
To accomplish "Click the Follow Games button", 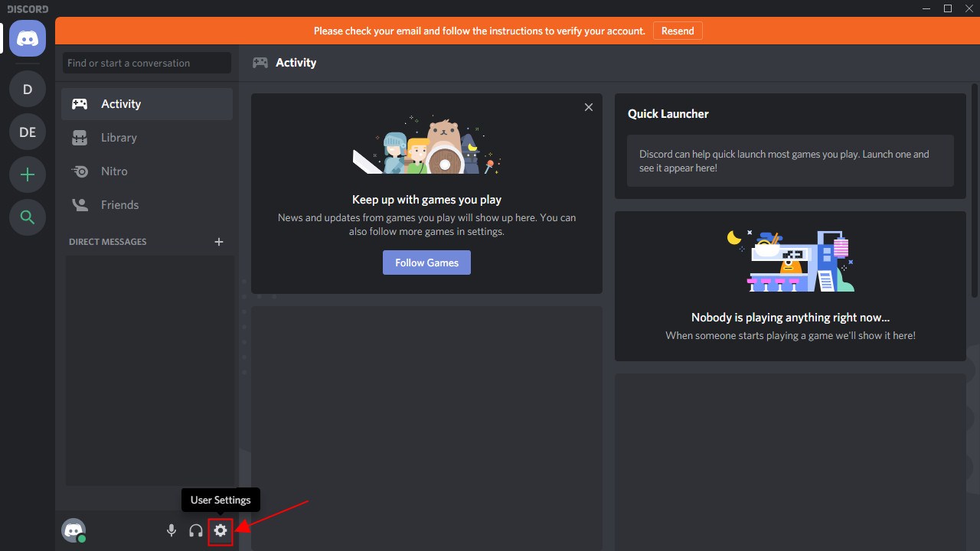I will point(426,262).
